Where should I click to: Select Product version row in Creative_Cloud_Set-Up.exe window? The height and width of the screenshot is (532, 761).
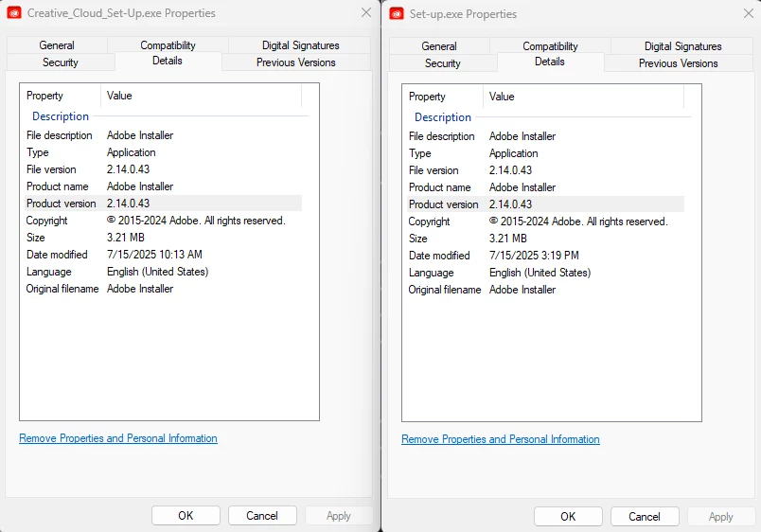(x=163, y=204)
